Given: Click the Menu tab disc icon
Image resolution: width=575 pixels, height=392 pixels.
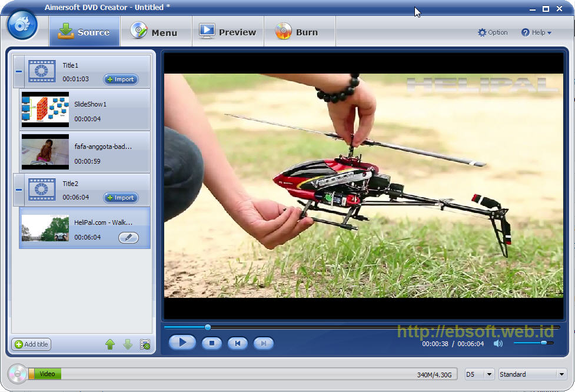Looking at the screenshot, I should 139,30.
